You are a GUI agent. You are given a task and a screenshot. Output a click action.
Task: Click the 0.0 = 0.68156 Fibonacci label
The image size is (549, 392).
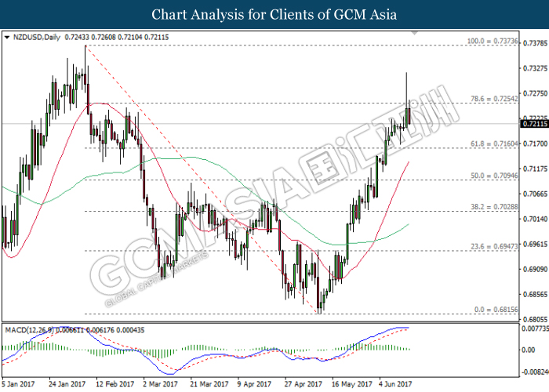[x=496, y=310]
